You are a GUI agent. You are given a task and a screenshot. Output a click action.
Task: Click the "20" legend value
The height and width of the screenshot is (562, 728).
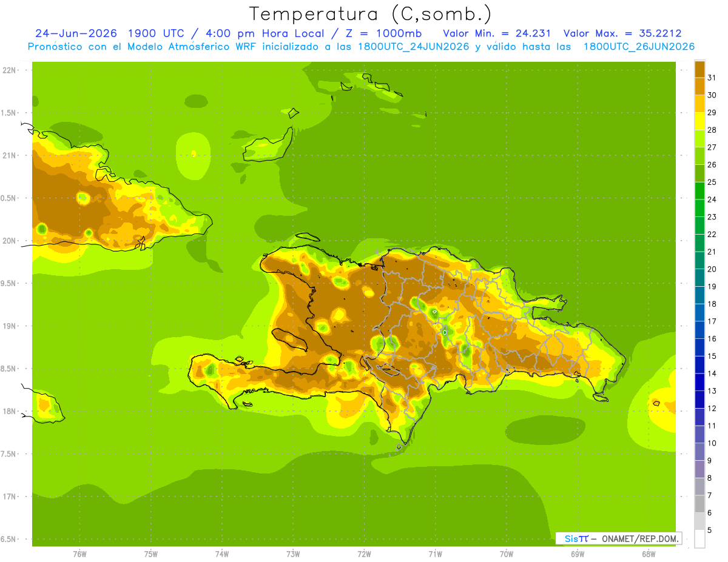(x=712, y=269)
